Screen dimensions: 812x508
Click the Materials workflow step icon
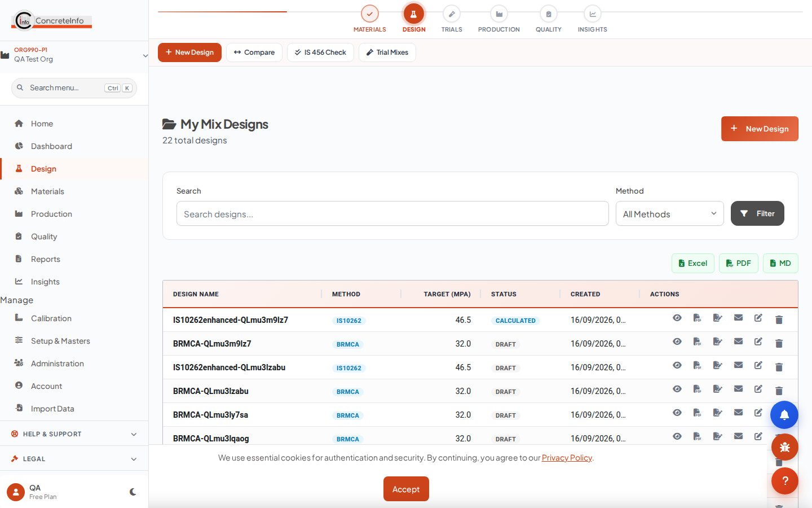[370, 14]
